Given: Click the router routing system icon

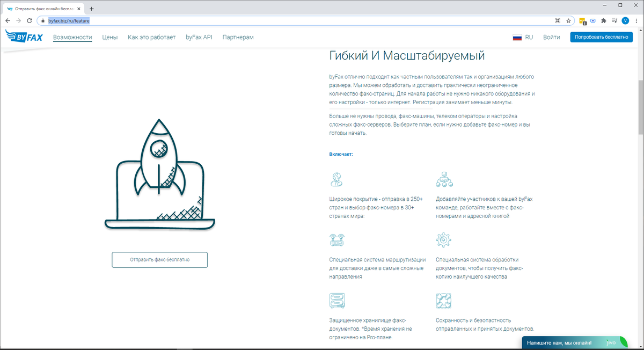Looking at the screenshot, I should click(x=336, y=239).
